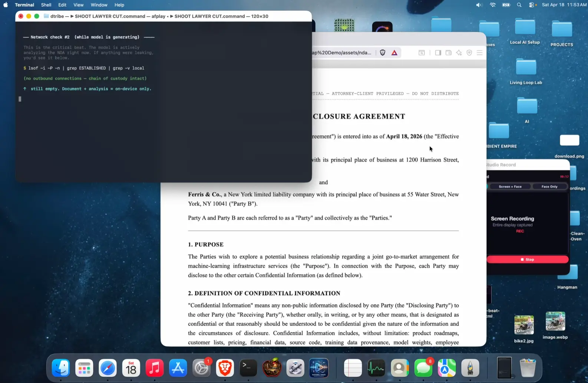Open Contacts from the dock

tap(400, 368)
